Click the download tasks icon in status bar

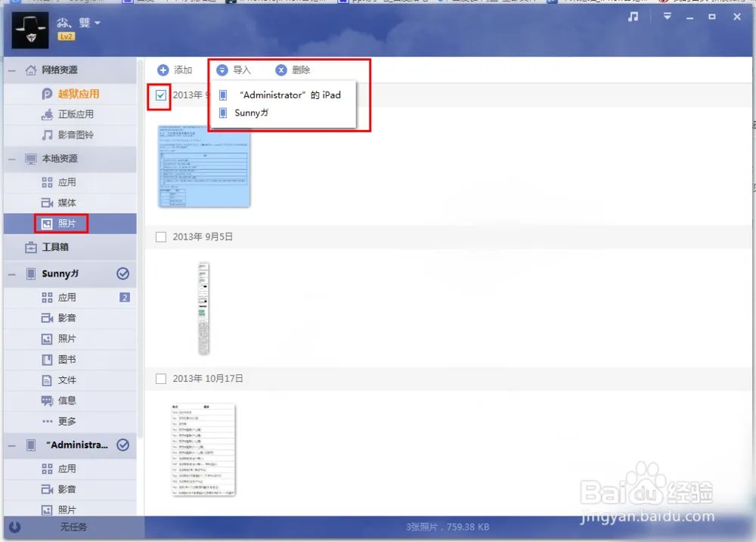[x=14, y=527]
